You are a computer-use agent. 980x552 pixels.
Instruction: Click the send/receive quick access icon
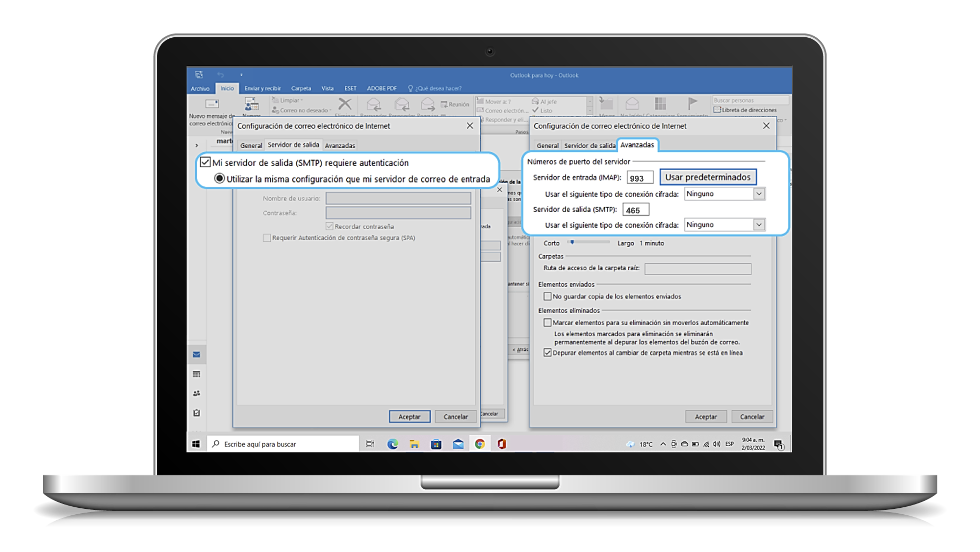199,75
